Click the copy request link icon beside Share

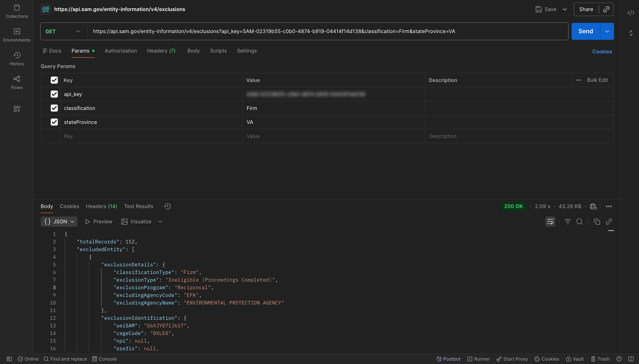606,9
